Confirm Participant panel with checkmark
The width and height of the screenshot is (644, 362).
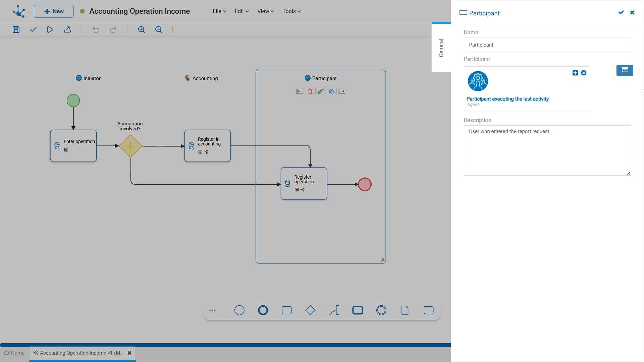click(x=621, y=12)
